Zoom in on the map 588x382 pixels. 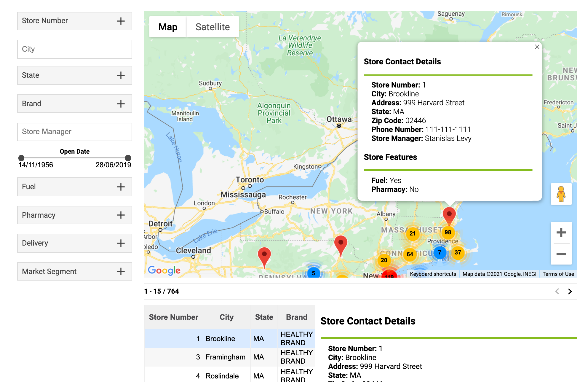pos(561,233)
